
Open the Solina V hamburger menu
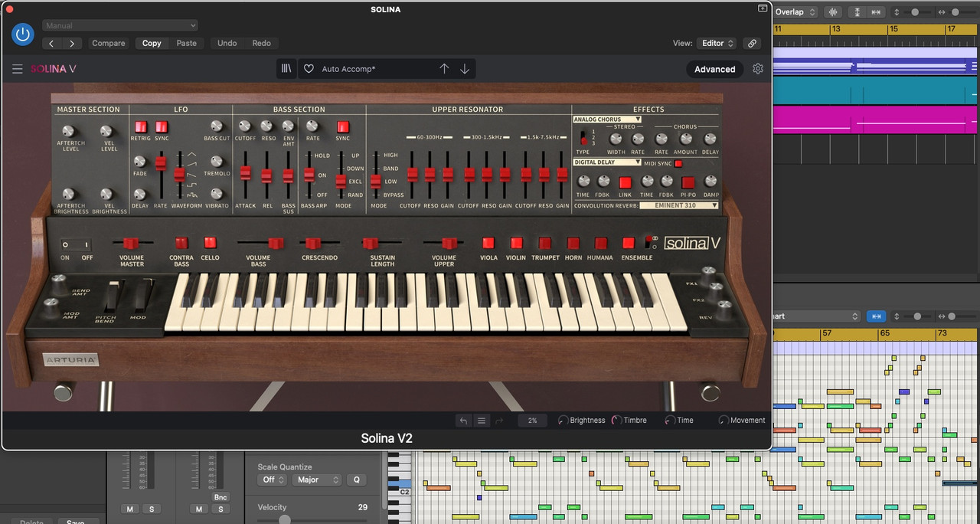17,69
